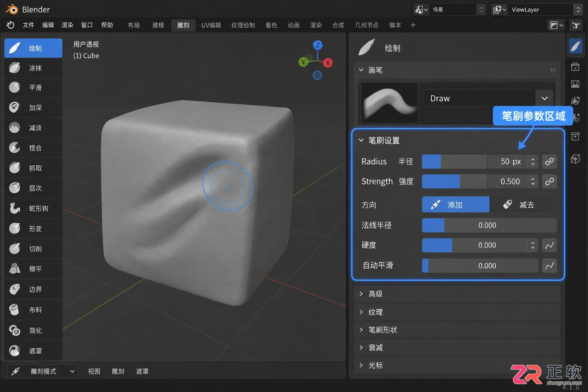Expand the 衰减 falloff panel
The image size is (588, 392).
pyautogui.click(x=457, y=347)
